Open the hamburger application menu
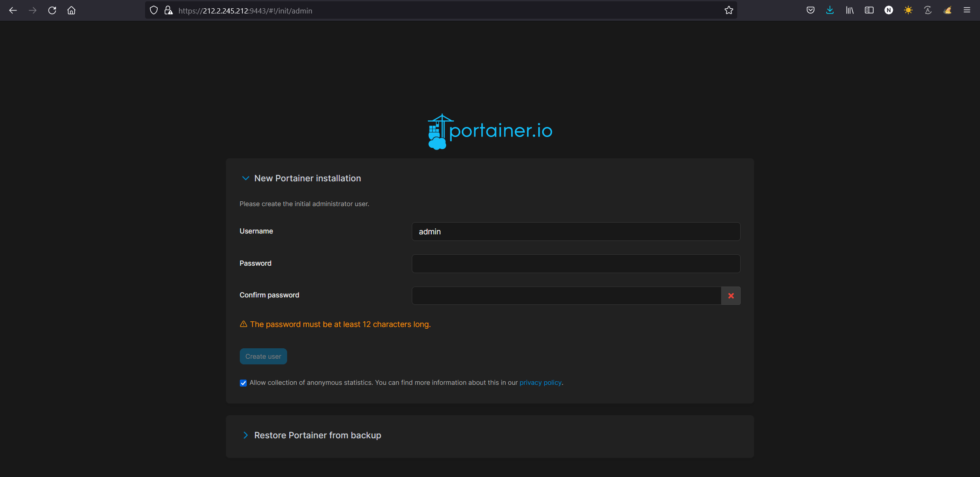This screenshot has width=980, height=477. point(967,10)
